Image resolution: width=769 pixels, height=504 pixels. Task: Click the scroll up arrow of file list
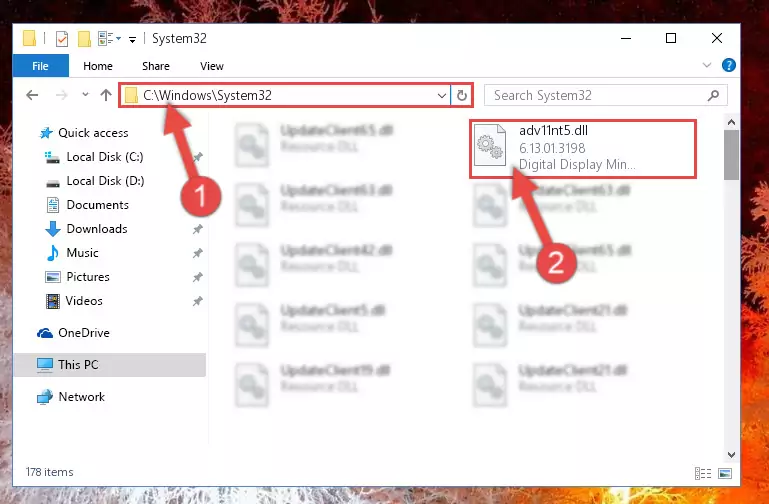point(731,122)
